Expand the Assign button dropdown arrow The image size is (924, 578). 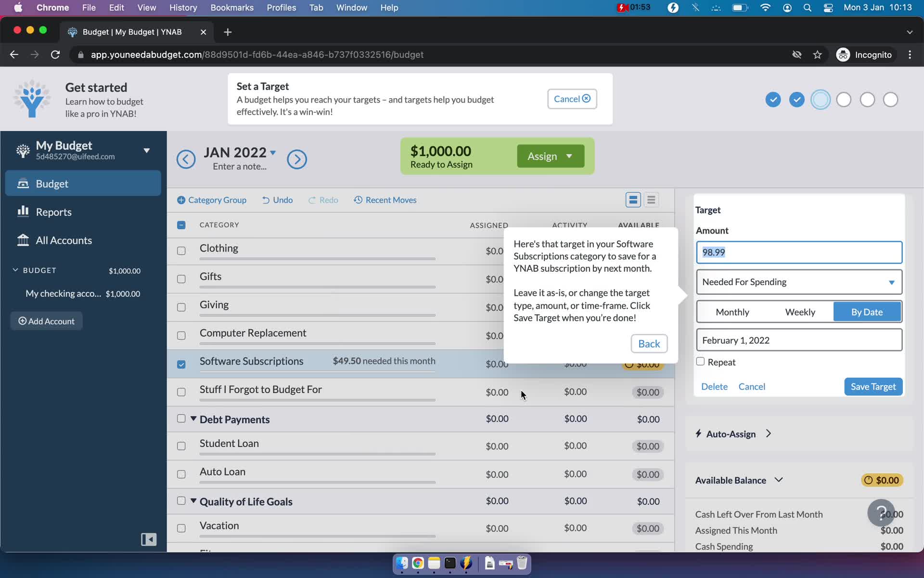[x=569, y=156]
